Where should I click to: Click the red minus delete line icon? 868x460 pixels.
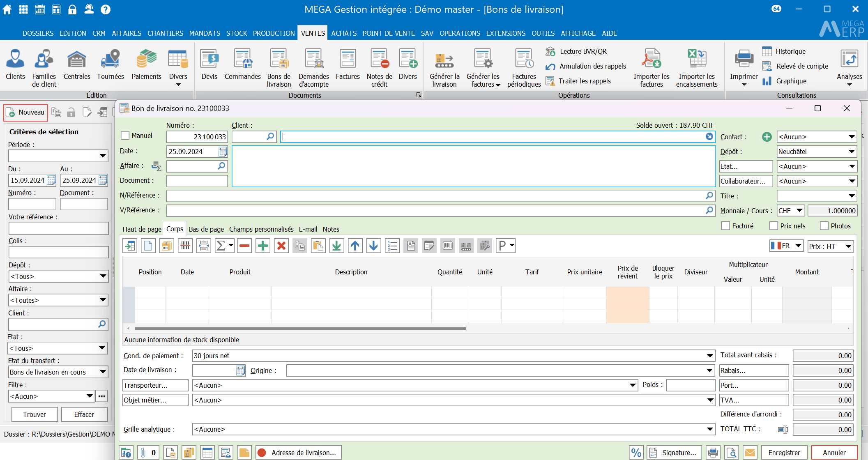click(x=244, y=246)
